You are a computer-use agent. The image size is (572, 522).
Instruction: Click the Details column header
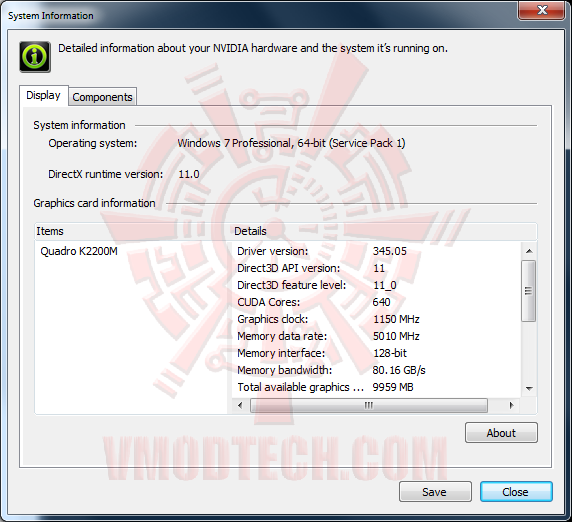coord(384,231)
